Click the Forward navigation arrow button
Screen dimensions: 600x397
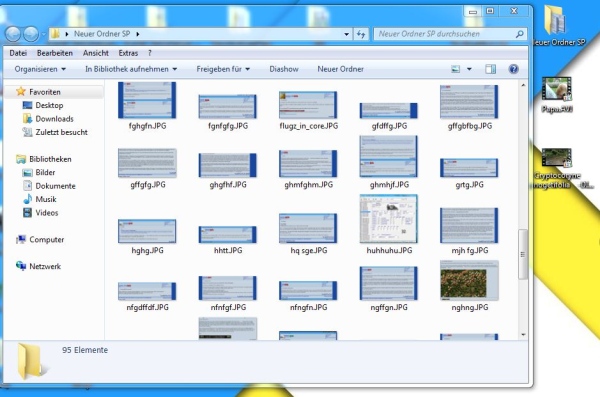click(31, 34)
